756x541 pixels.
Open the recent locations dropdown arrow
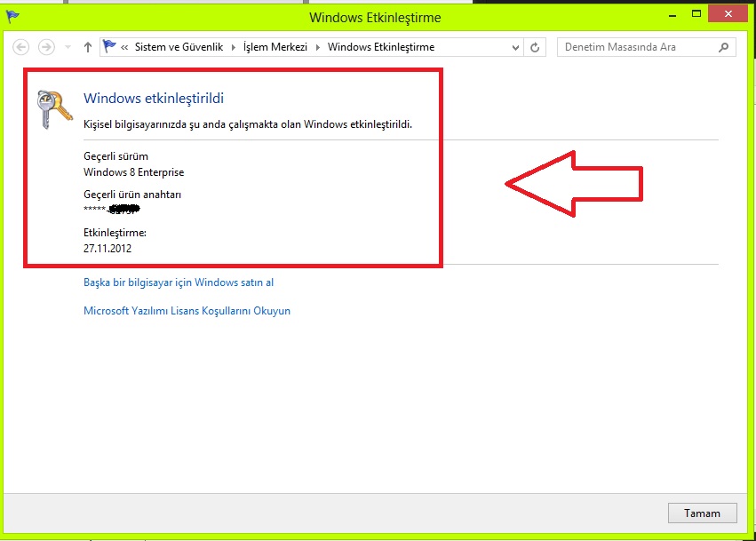[x=68, y=47]
